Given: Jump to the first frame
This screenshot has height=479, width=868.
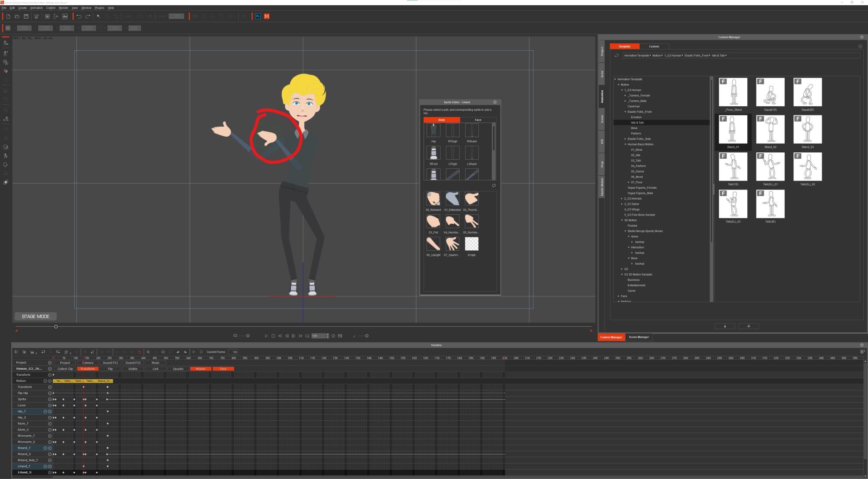Looking at the screenshot, I should (280, 336).
